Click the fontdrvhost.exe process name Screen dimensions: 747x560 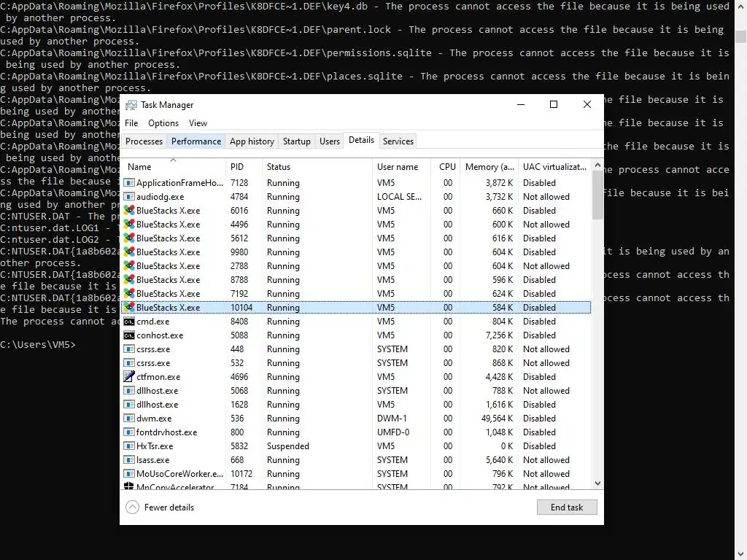click(167, 432)
